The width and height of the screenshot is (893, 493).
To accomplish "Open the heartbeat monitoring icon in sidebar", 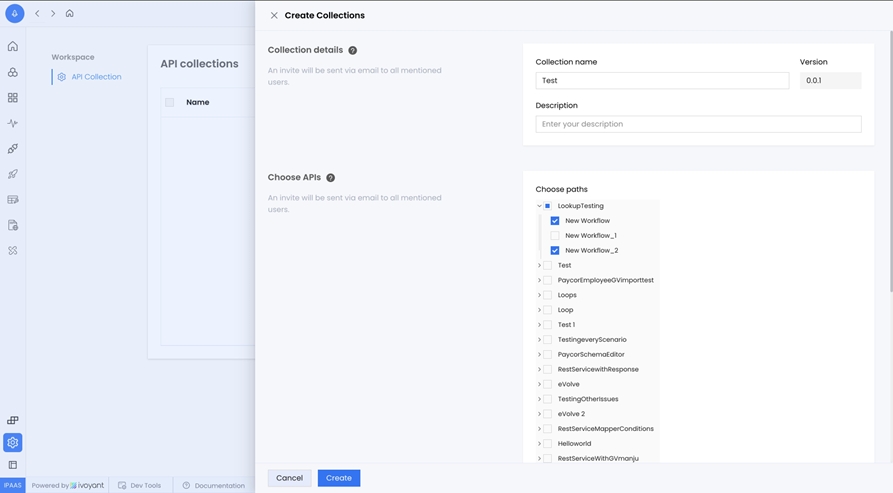I will 13,123.
